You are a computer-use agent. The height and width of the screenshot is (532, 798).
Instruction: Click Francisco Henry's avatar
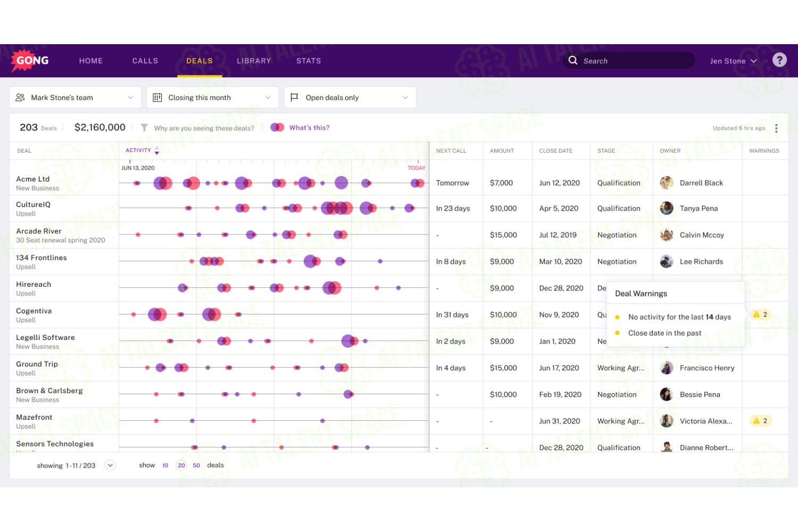(667, 368)
